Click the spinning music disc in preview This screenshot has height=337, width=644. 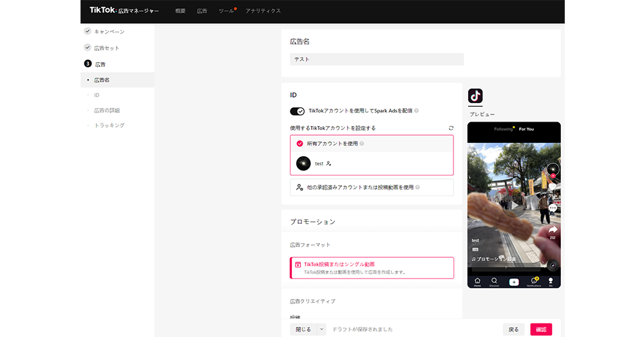(553, 265)
